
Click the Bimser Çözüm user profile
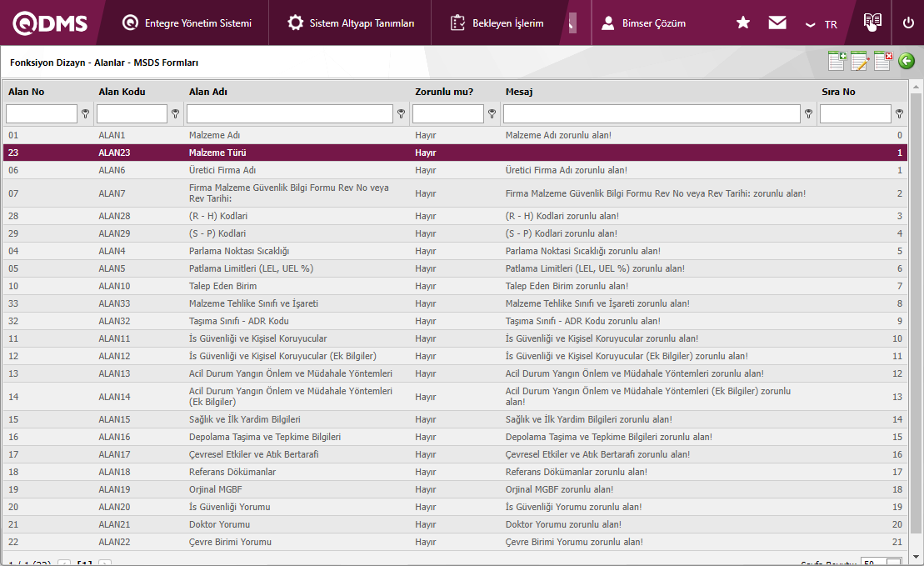644,23
